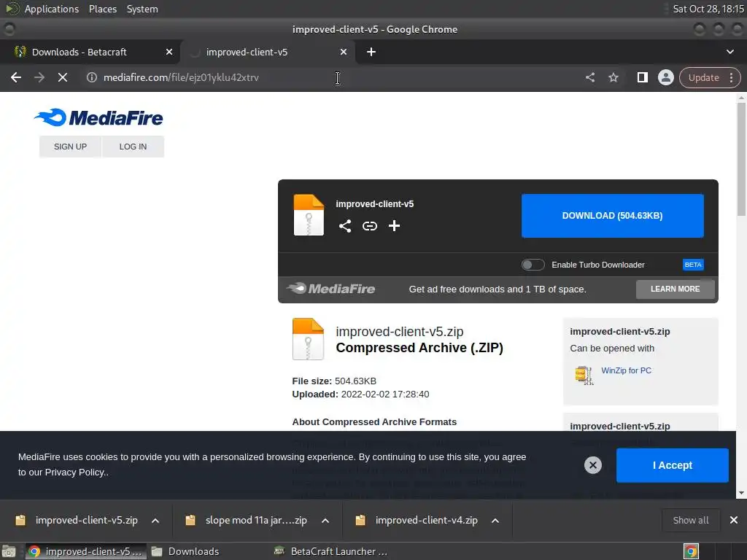Open the WinZip for PC link
Screen dimensions: 747x560
pyautogui.click(x=626, y=370)
